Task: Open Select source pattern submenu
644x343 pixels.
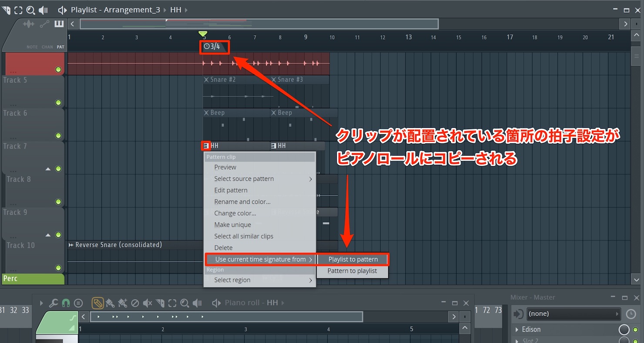Action: [x=260, y=179]
